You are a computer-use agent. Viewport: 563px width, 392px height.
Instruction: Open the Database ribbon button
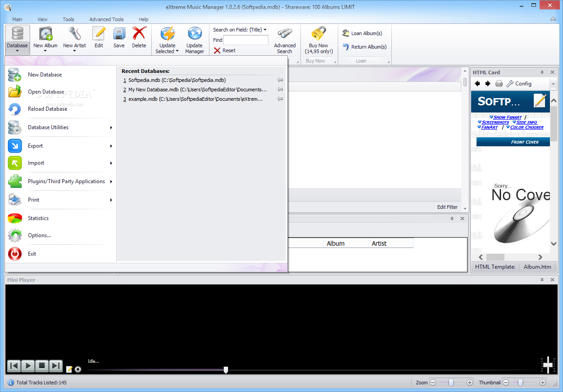[17, 39]
